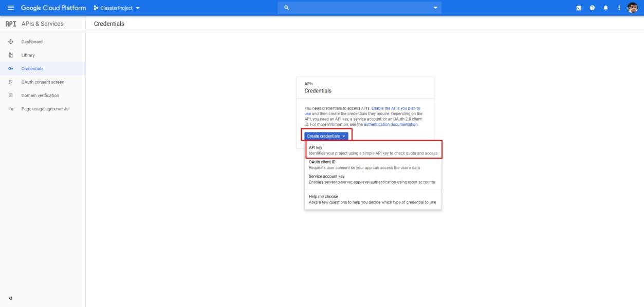Pick Help me choose menu entry
Image resolution: width=644 pixels, height=307 pixels.
pyautogui.click(x=373, y=199)
